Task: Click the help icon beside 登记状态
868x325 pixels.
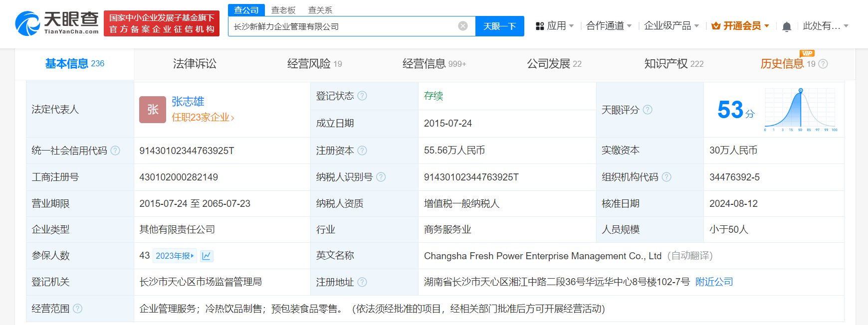Action: point(362,96)
